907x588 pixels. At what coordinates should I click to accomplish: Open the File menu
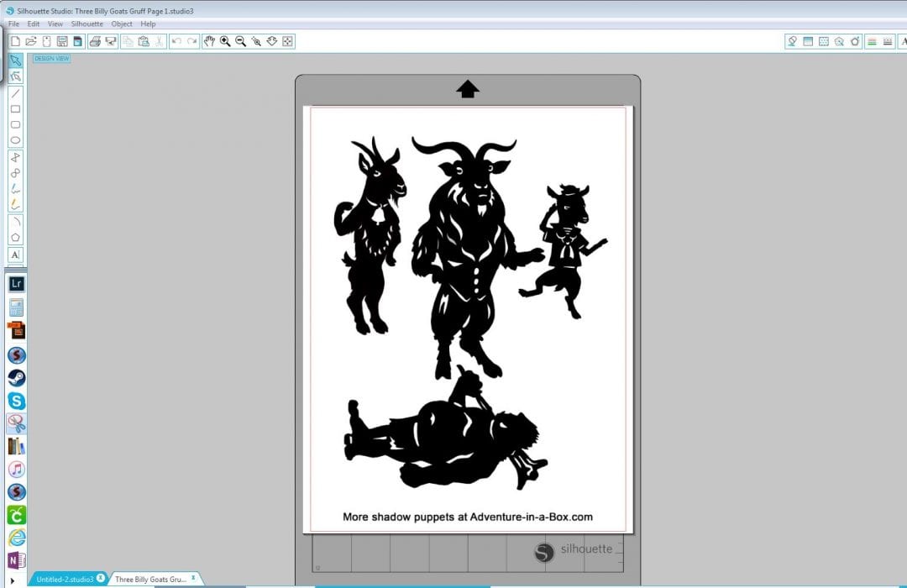pyautogui.click(x=14, y=24)
